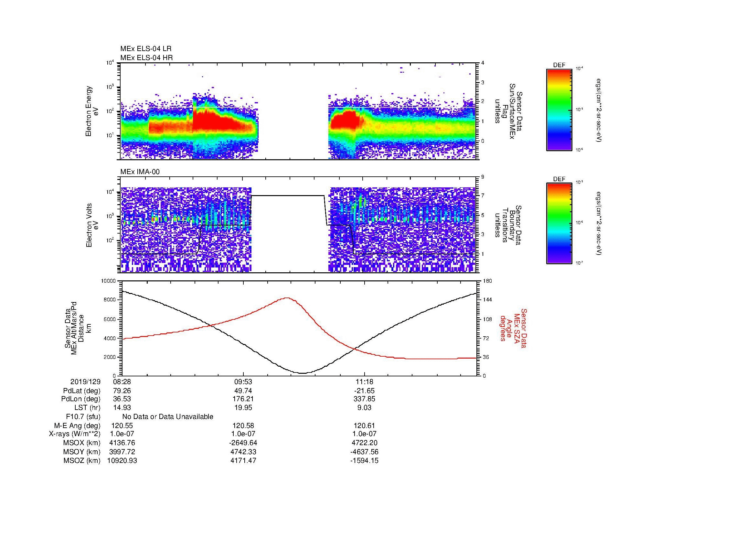Click the 08:28 time tick label
Image resolution: width=756 pixels, height=534 pixels.
(x=122, y=382)
